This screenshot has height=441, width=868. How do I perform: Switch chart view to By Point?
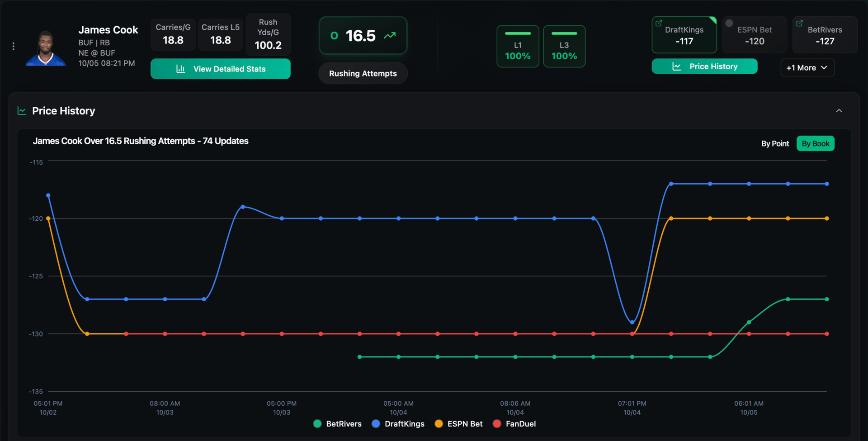tap(775, 143)
